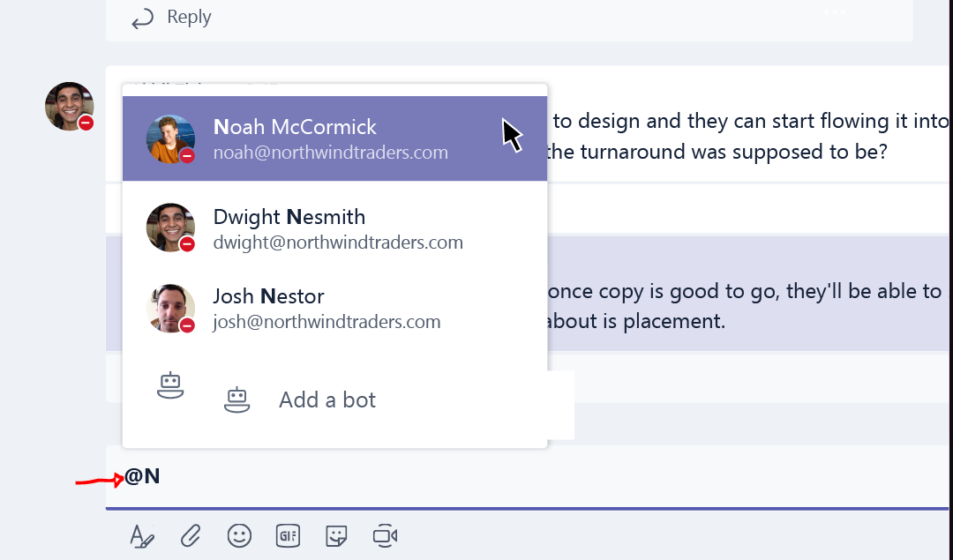
Task: Open the emoji picker
Action: click(x=239, y=535)
